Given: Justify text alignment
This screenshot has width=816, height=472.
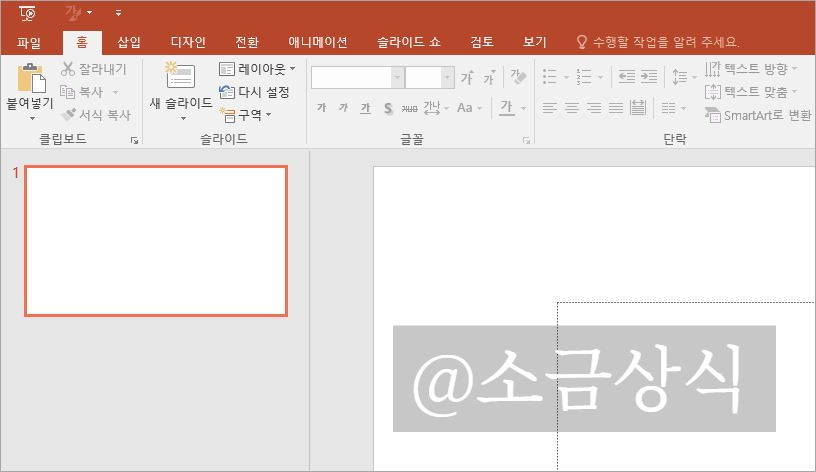Looking at the screenshot, I should point(616,108).
